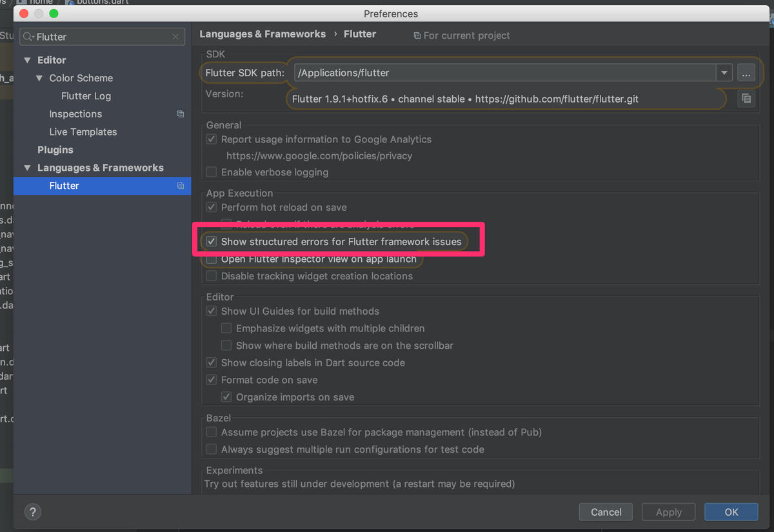Click the Flutter version text line

click(x=465, y=99)
